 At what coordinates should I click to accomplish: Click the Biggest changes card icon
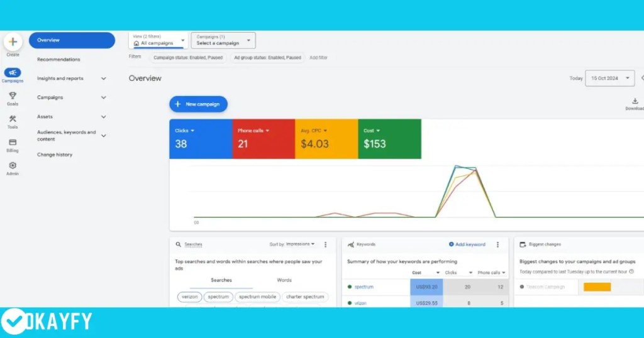click(523, 244)
